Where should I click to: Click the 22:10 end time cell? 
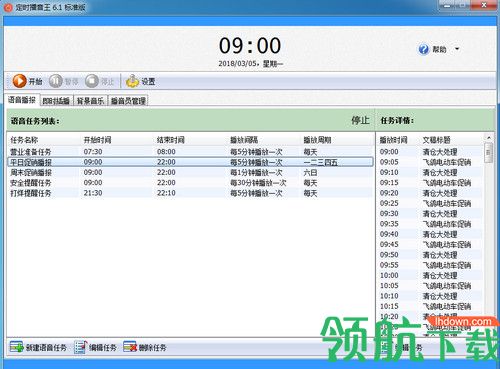click(166, 193)
